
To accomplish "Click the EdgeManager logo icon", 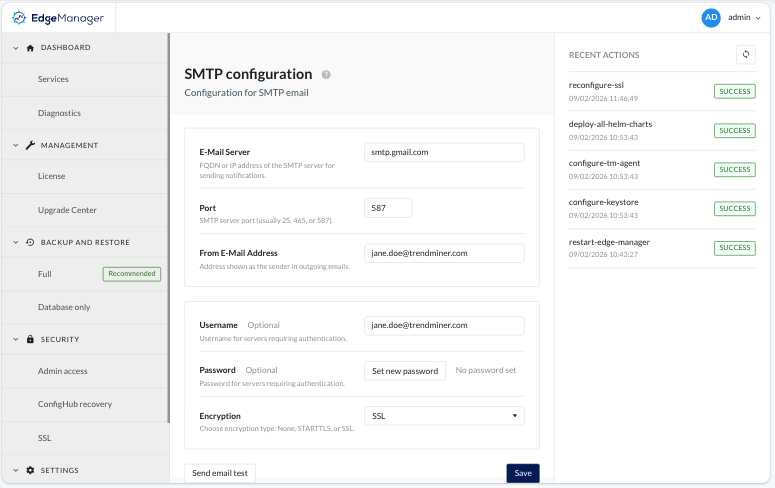I will 20,17.
